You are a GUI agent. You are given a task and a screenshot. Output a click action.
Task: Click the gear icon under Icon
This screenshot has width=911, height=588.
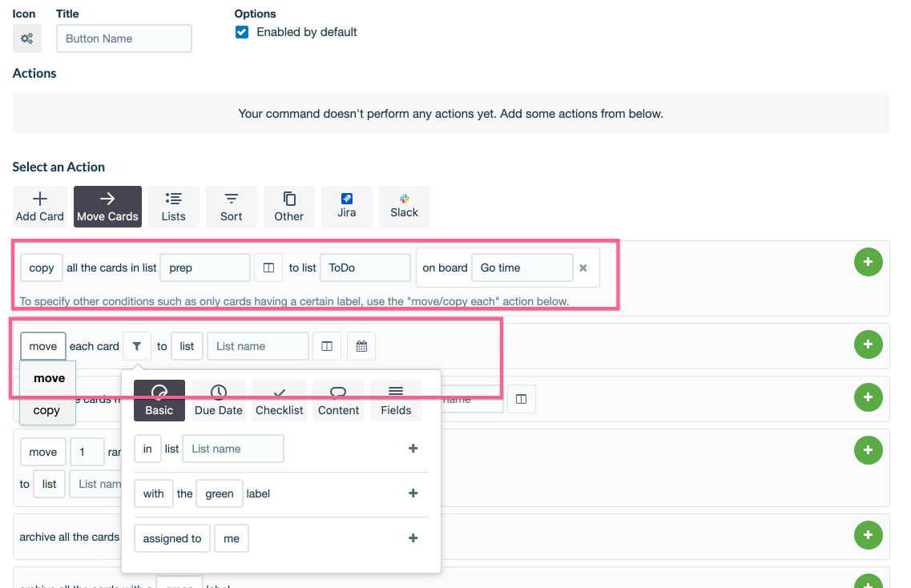(x=26, y=38)
